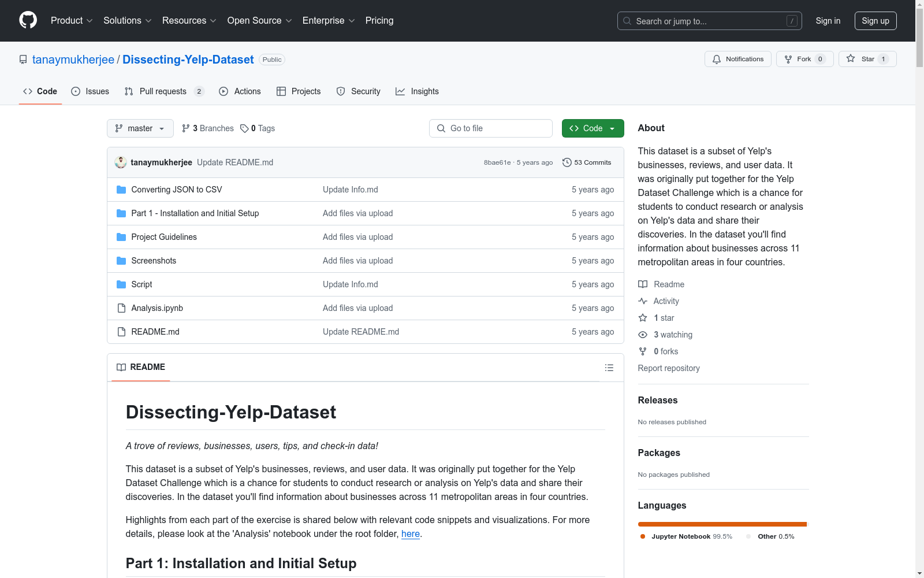Click the history clock icon by Commits
924x578 pixels.
point(567,162)
